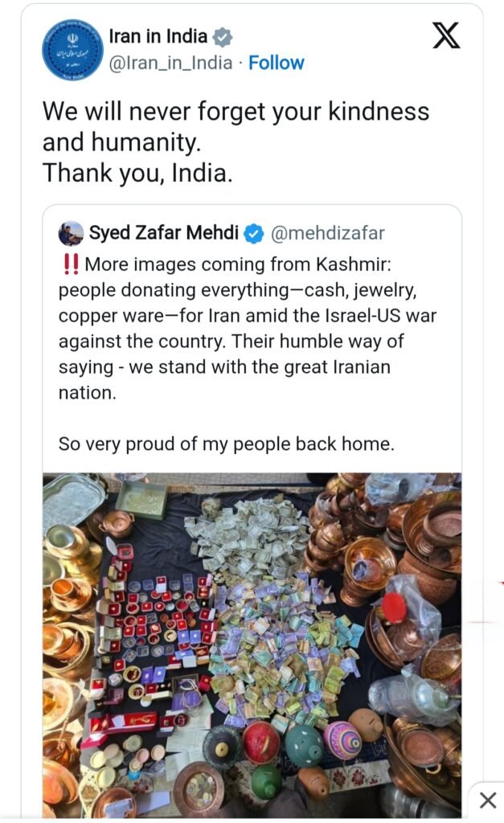Click the "We will never forget your kindness" text
504x823 pixels.
pyautogui.click(x=236, y=111)
